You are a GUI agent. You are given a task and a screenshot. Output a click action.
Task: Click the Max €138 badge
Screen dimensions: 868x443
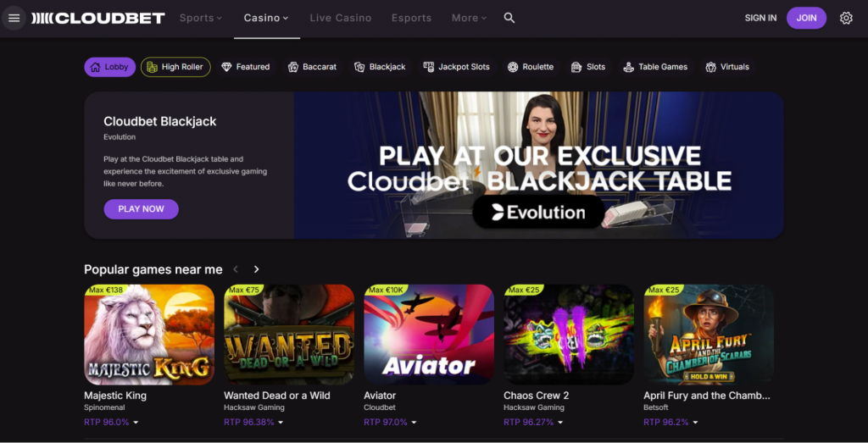[106, 290]
